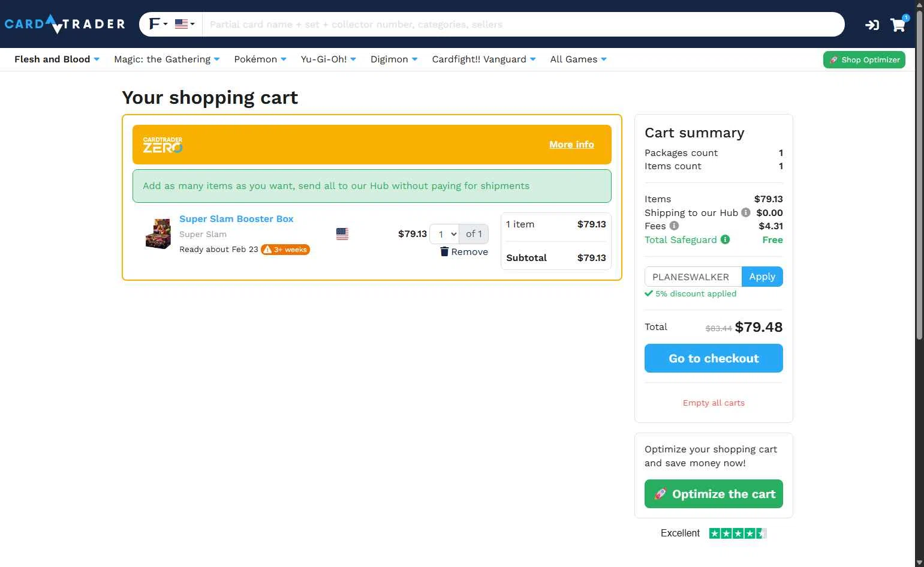Click the sign-in arrow icon

coord(872,25)
